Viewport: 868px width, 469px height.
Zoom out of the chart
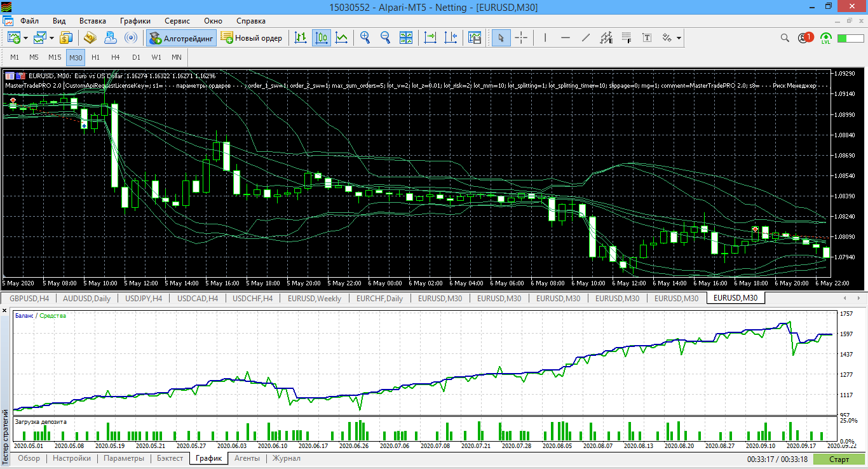(x=385, y=38)
